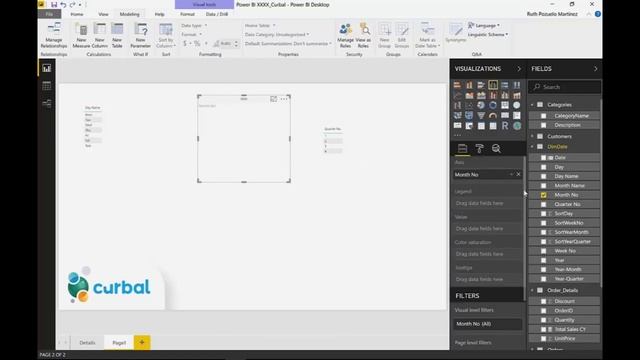Open the Help ribbon tab
The height and width of the screenshot is (360, 640).
(160, 14)
